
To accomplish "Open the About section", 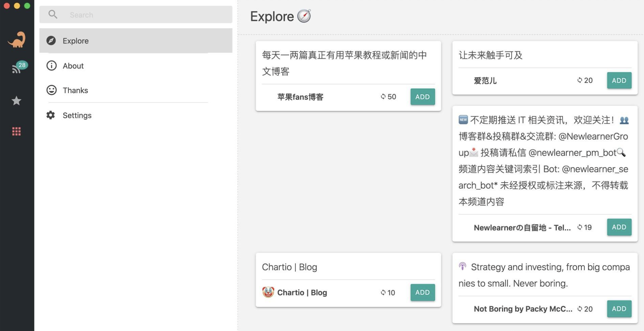I will [x=73, y=66].
